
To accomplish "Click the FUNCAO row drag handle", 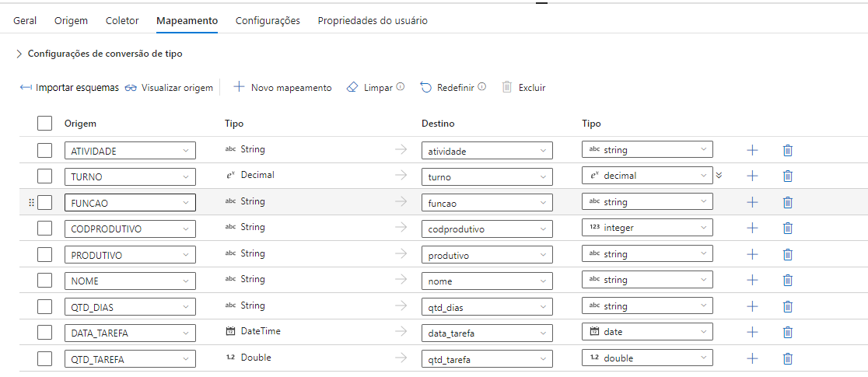I will (31, 203).
